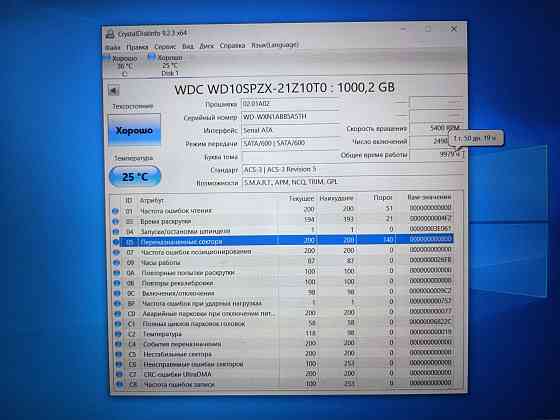Click the firmware Прошивка field
Image resolution: width=560 pixels, height=420 pixels.
coord(290,104)
